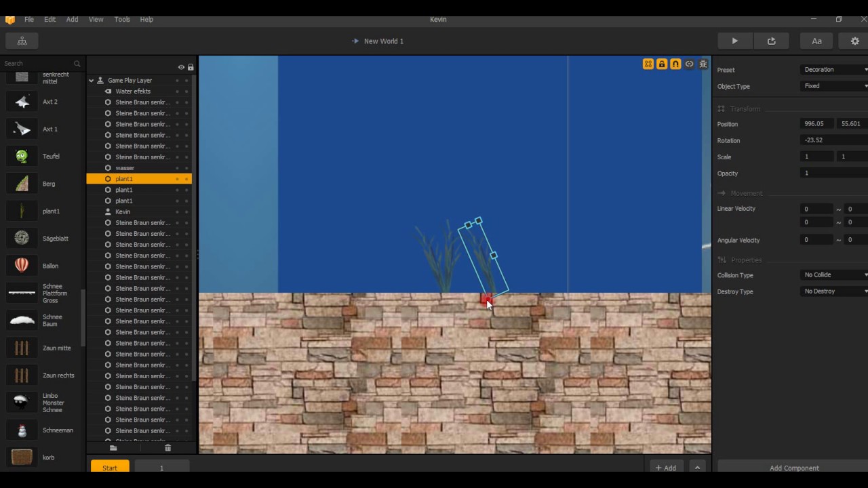Select Kevin in the outliner
868x488 pixels.
pos(139,212)
